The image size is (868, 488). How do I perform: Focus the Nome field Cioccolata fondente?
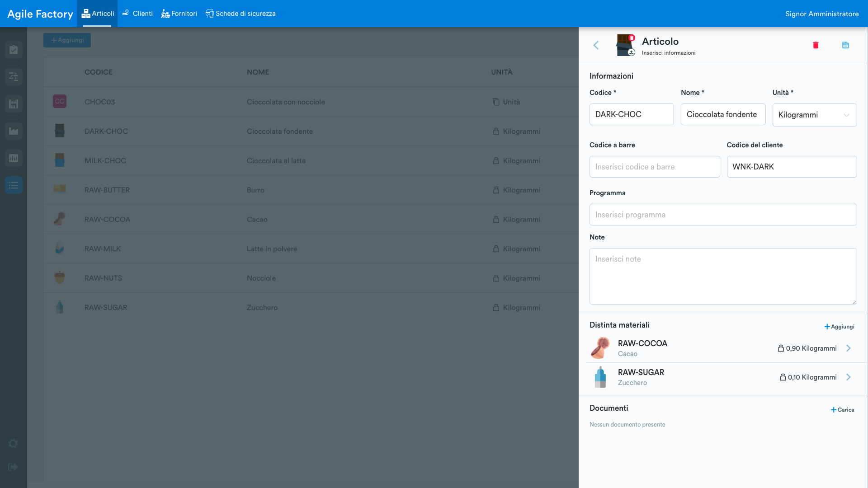click(x=723, y=114)
